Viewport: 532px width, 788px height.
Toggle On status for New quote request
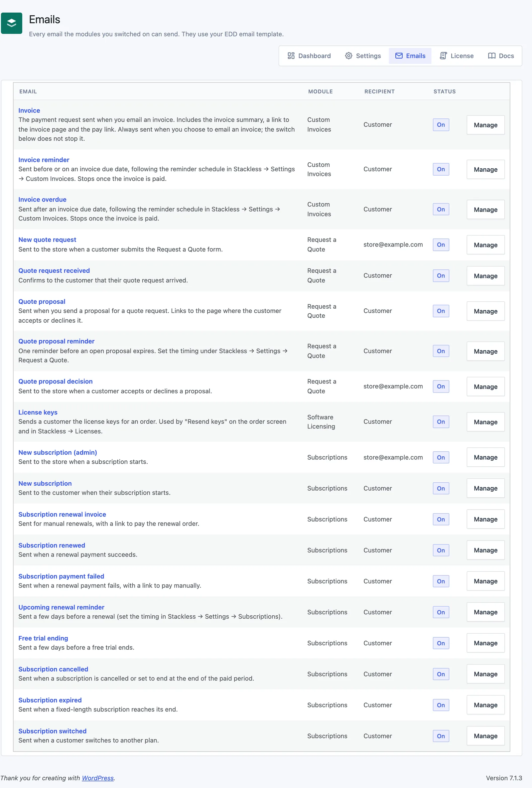click(x=441, y=244)
